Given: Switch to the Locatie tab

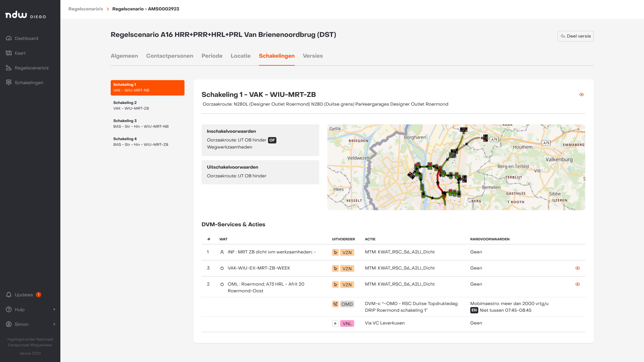Looking at the screenshot, I should [x=240, y=56].
